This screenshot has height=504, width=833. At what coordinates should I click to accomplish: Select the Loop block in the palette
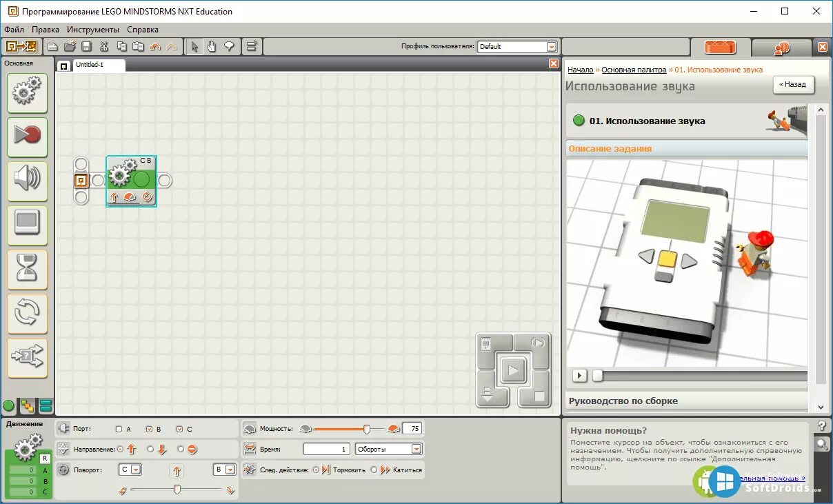[28, 313]
